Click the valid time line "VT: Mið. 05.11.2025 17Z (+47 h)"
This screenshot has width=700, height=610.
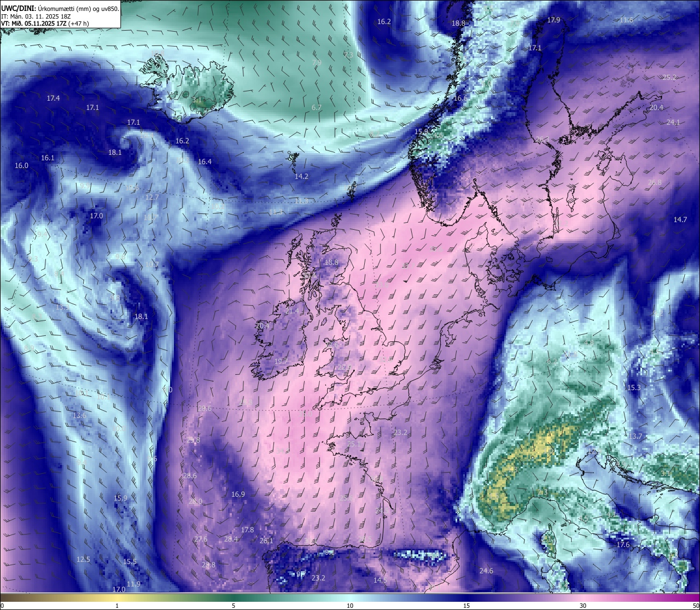point(45,23)
